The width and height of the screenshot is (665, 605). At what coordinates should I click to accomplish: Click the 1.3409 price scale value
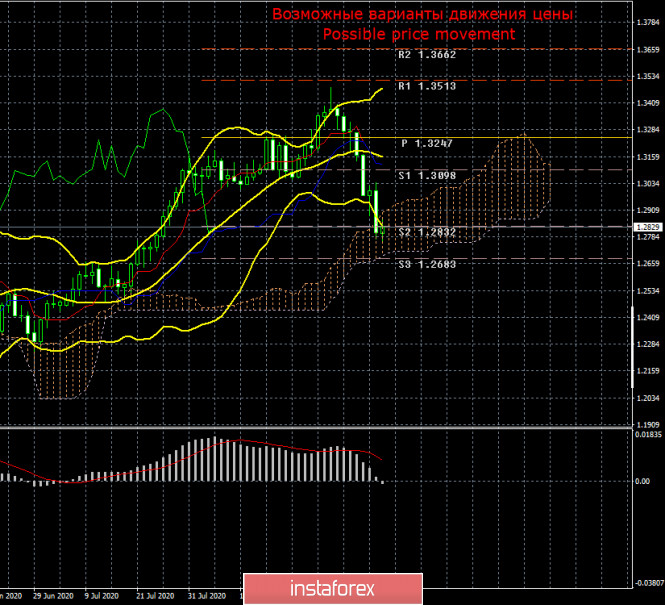(647, 103)
